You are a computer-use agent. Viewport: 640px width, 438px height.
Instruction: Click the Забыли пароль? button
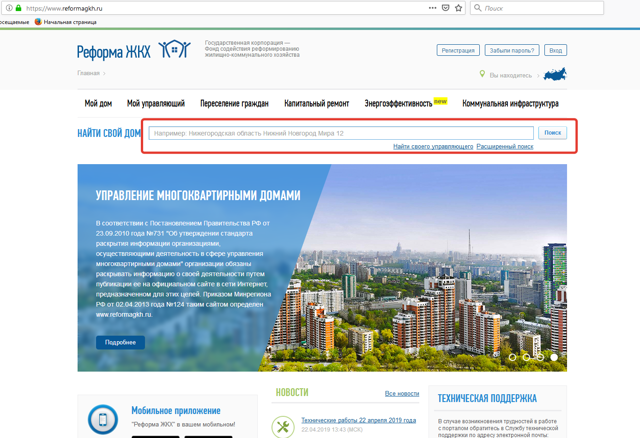pos(512,50)
